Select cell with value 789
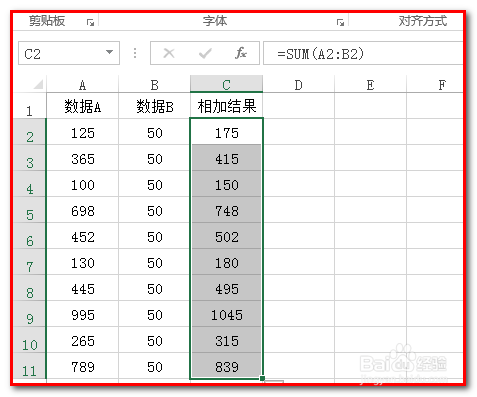477x397 pixels. tap(82, 365)
